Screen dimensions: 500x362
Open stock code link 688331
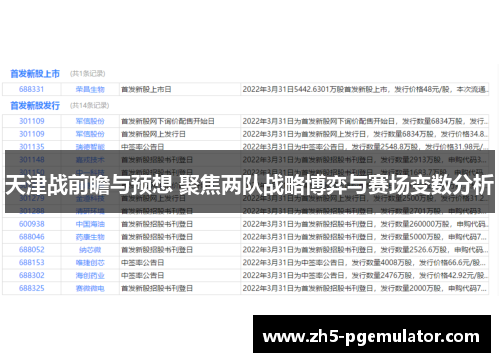(x=31, y=89)
